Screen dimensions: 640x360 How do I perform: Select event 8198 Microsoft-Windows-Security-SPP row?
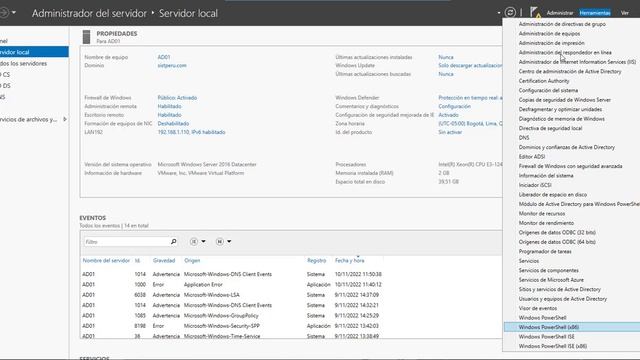(232, 326)
